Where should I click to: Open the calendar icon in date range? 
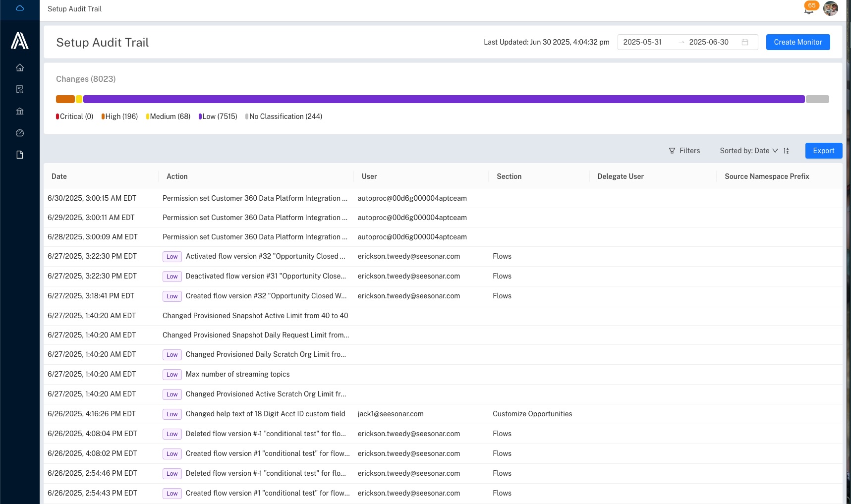pyautogui.click(x=745, y=42)
